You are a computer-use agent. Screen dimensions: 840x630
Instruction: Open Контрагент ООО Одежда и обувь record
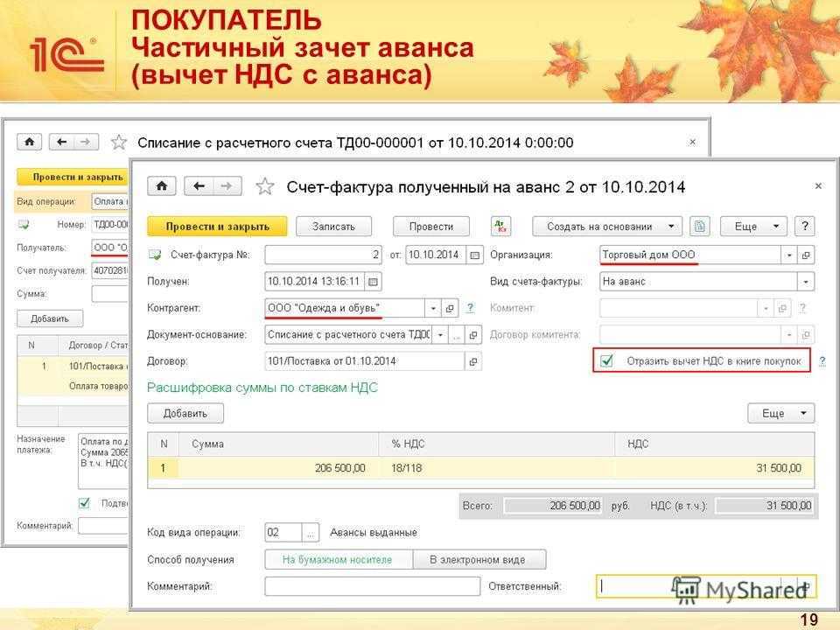click(450, 308)
